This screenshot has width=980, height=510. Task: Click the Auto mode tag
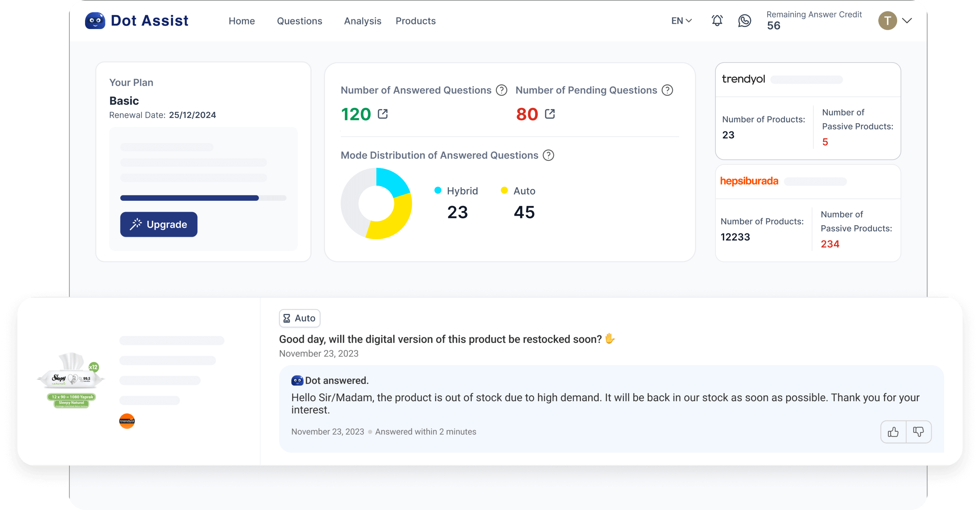point(300,318)
